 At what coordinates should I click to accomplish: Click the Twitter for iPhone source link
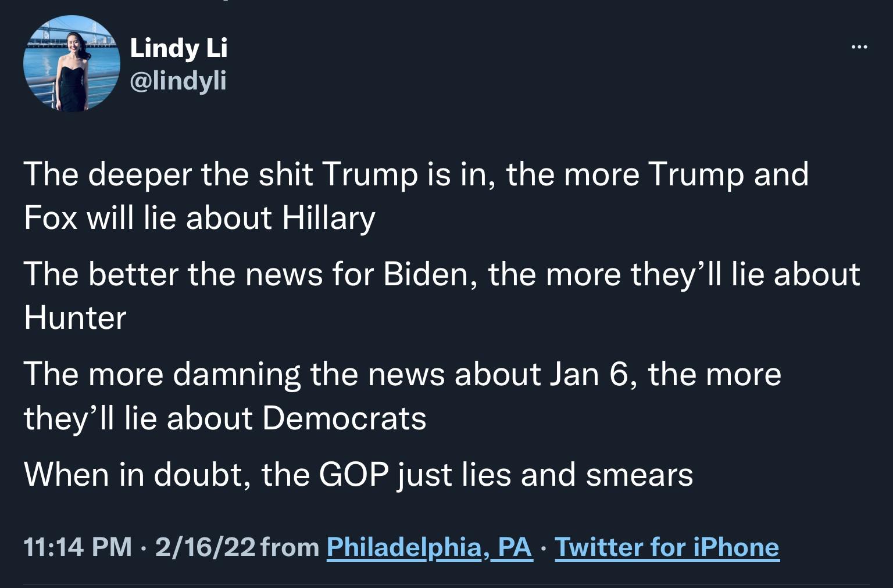pyautogui.click(x=667, y=547)
